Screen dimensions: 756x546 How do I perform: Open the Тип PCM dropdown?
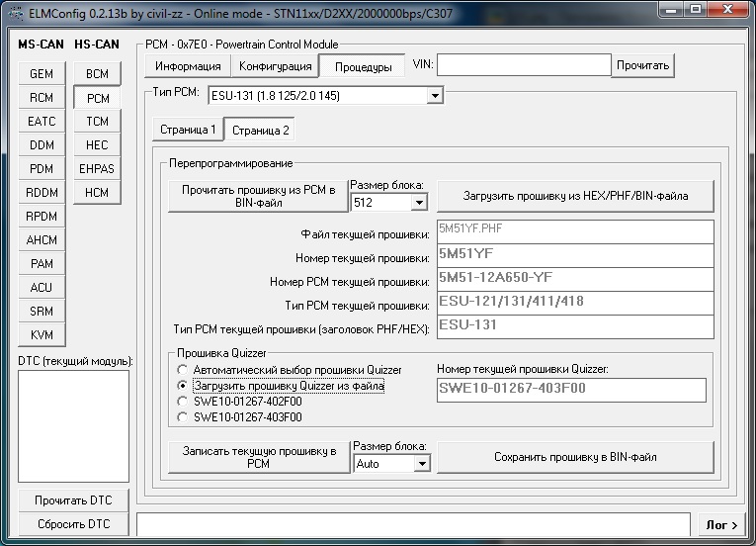click(x=435, y=96)
